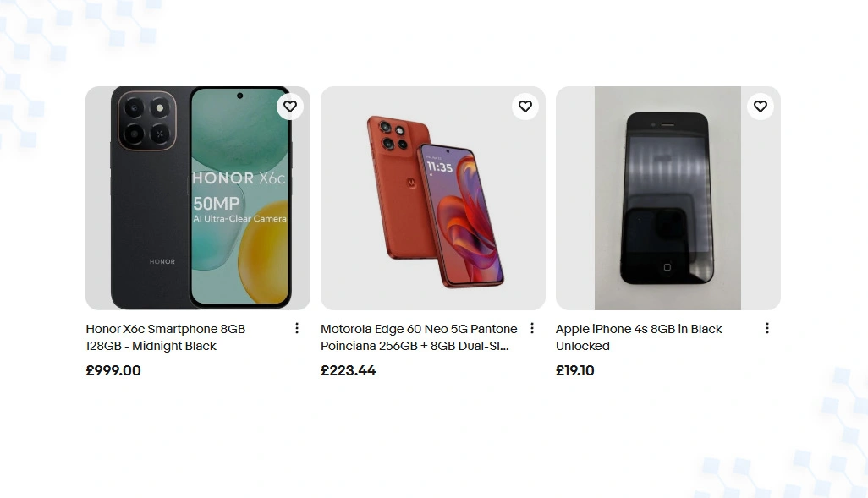
Task: Open more options for Motorola Edge listing
Action: (532, 328)
